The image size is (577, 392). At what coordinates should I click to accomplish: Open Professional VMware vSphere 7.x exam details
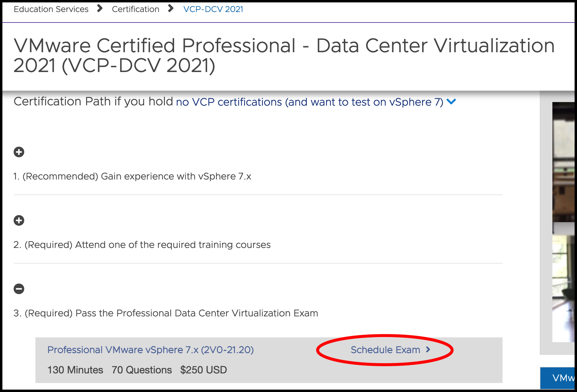(150, 349)
